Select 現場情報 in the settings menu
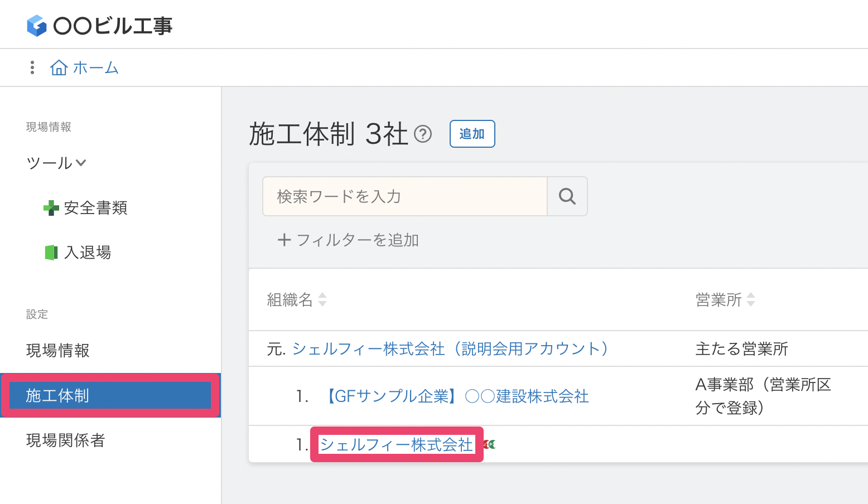The width and height of the screenshot is (868, 504). click(x=57, y=351)
